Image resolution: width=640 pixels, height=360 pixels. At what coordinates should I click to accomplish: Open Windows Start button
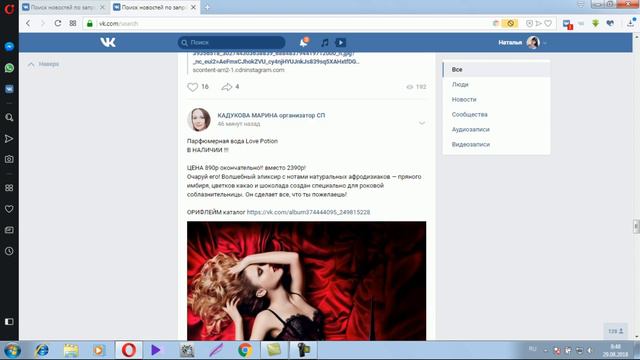pyautogui.click(x=12, y=350)
